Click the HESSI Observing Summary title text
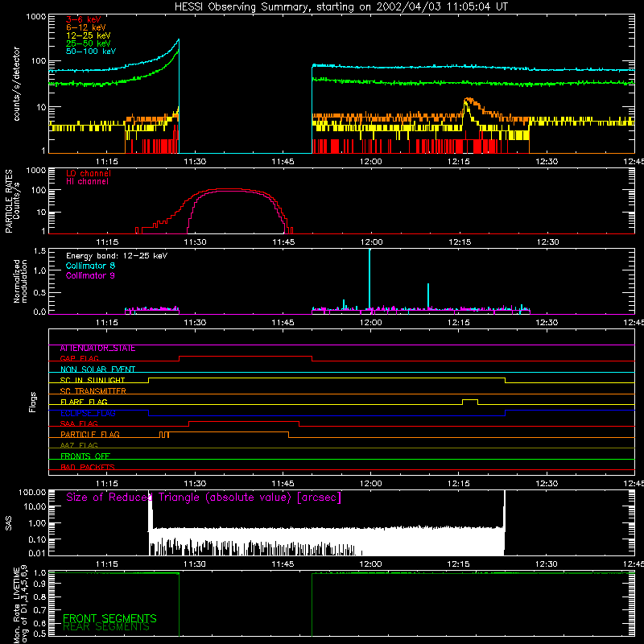Screen dimensions: 644x644 [x=341, y=7]
